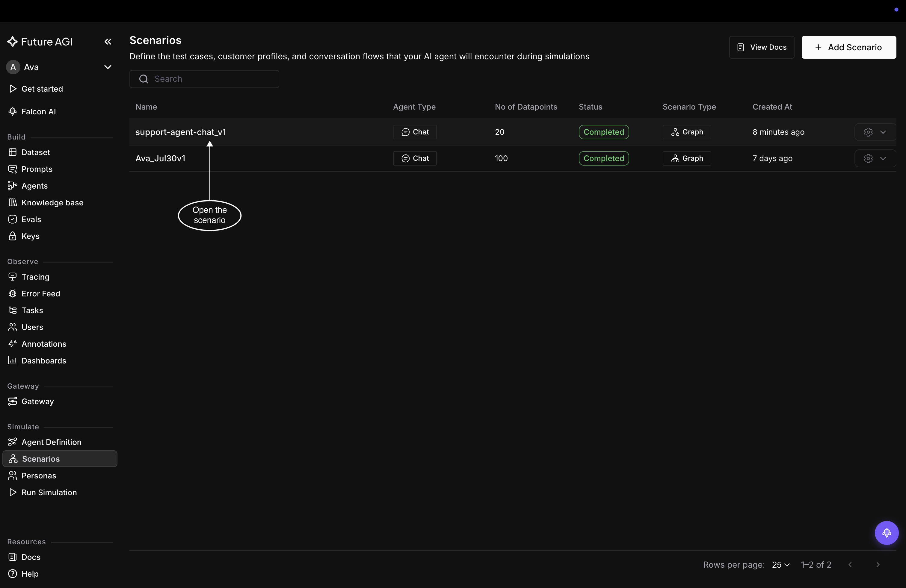Click the Agent Type column header
Screen dimensions: 906x588
coord(414,107)
